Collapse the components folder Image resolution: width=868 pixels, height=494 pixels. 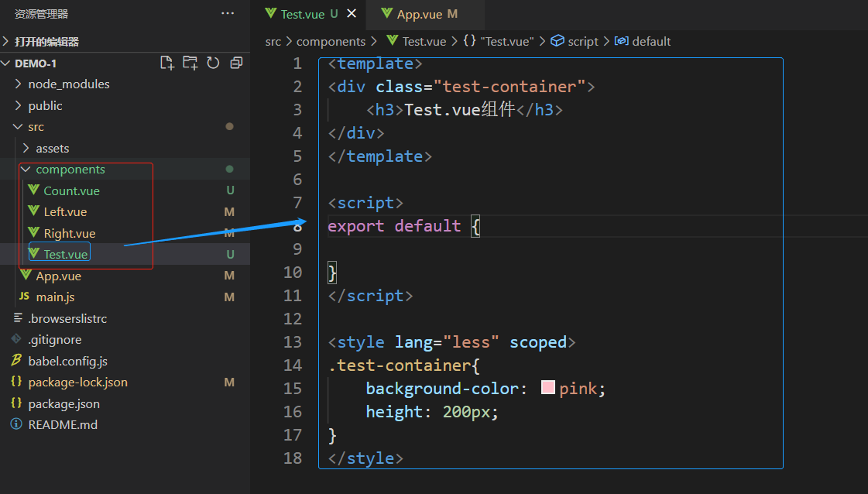[26, 170]
